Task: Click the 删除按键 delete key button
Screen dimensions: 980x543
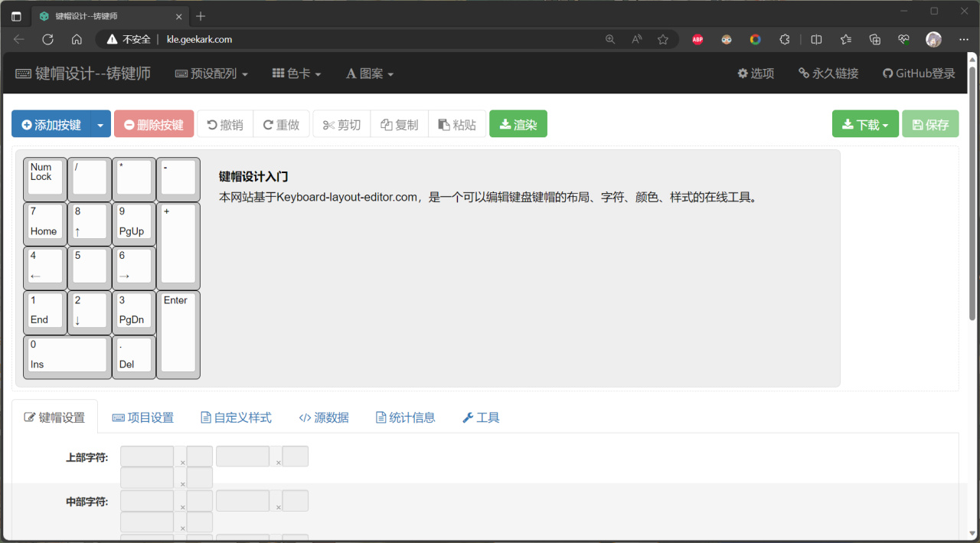Action: [x=154, y=124]
